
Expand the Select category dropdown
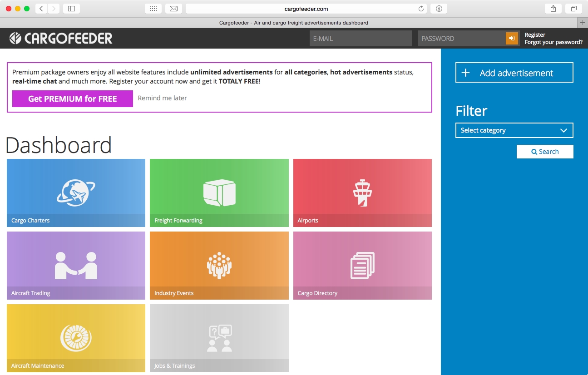point(514,130)
